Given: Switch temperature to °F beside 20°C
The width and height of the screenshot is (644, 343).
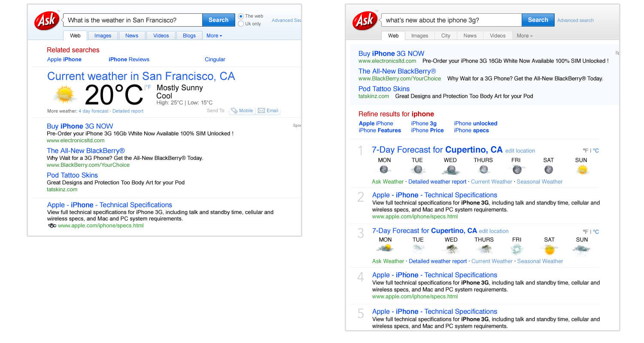Looking at the screenshot, I should (148, 87).
